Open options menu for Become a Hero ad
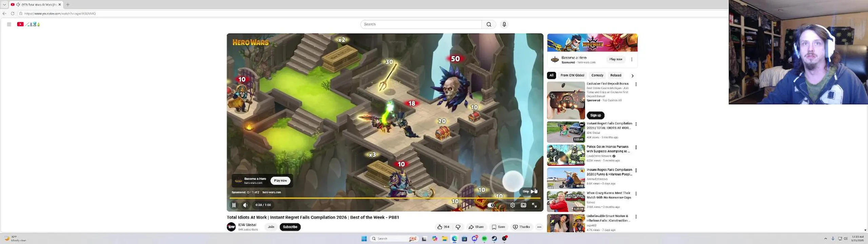This screenshot has height=244, width=868. (x=632, y=59)
